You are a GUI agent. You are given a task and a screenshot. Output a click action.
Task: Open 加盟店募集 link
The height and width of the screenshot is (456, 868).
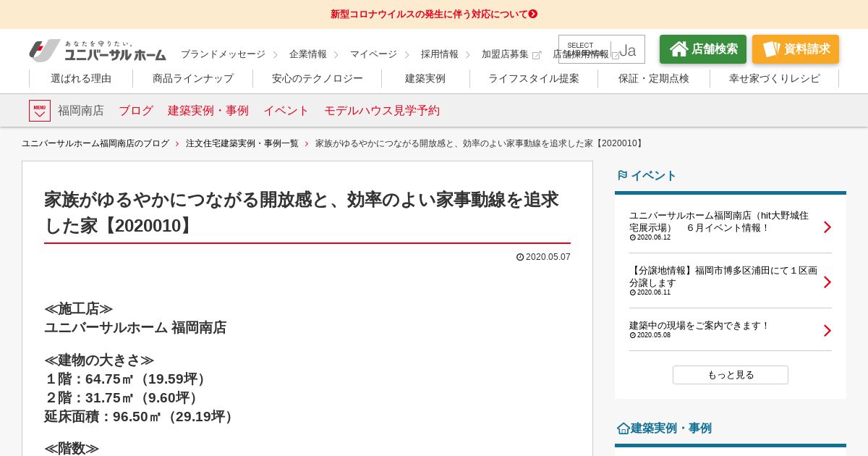[x=505, y=54]
